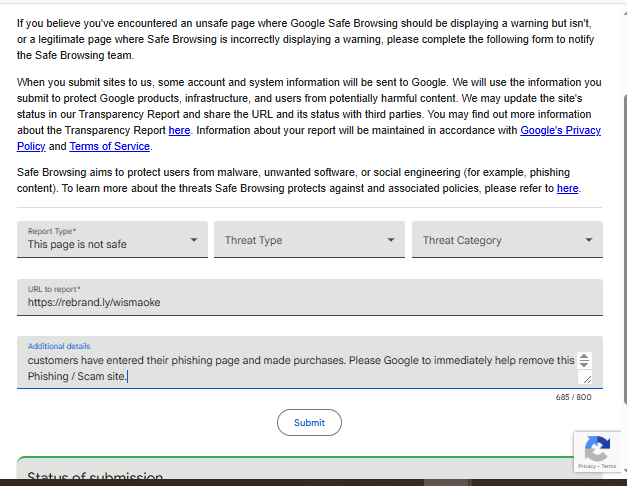
Task: Click the reCAPTCHA Privacy link
Action: pos(587,466)
